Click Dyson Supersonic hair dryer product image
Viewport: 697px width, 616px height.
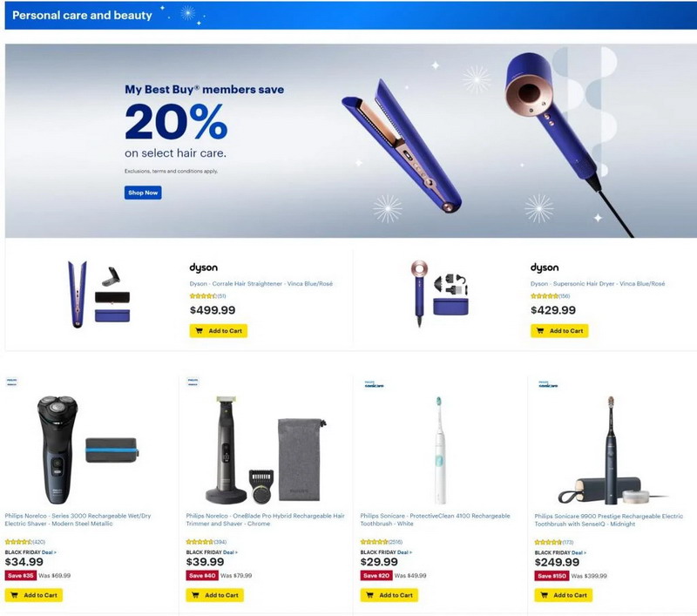coord(439,294)
